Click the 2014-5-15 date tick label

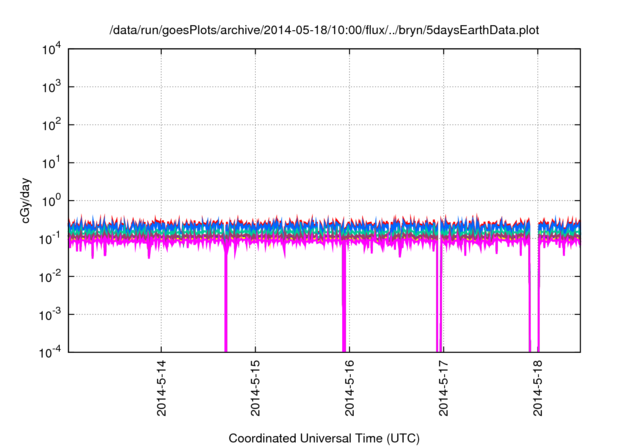pyautogui.click(x=256, y=388)
